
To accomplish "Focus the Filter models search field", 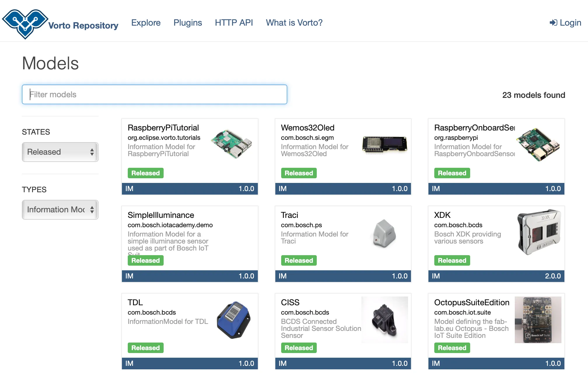I will click(155, 94).
